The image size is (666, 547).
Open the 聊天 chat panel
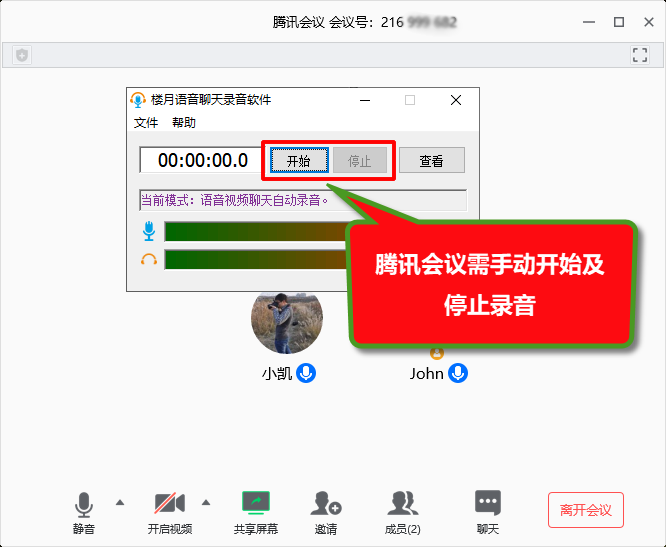point(488,503)
